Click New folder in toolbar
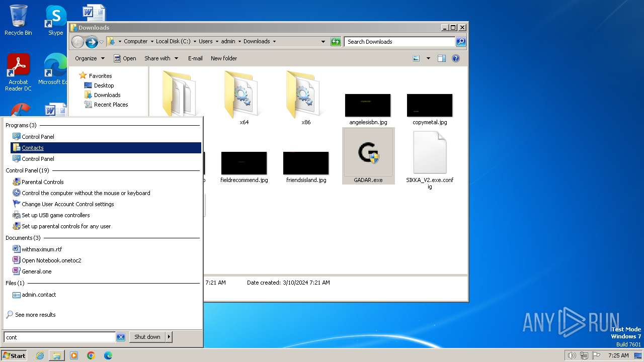 click(x=224, y=58)
